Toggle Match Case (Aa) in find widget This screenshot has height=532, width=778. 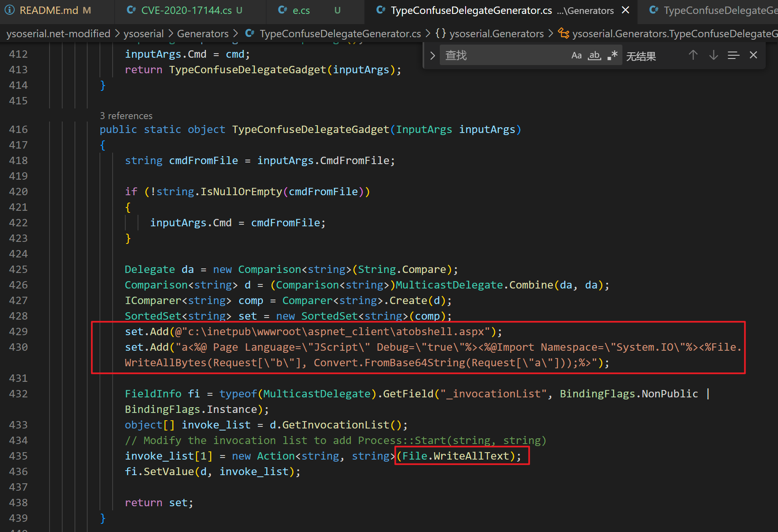pyautogui.click(x=577, y=55)
